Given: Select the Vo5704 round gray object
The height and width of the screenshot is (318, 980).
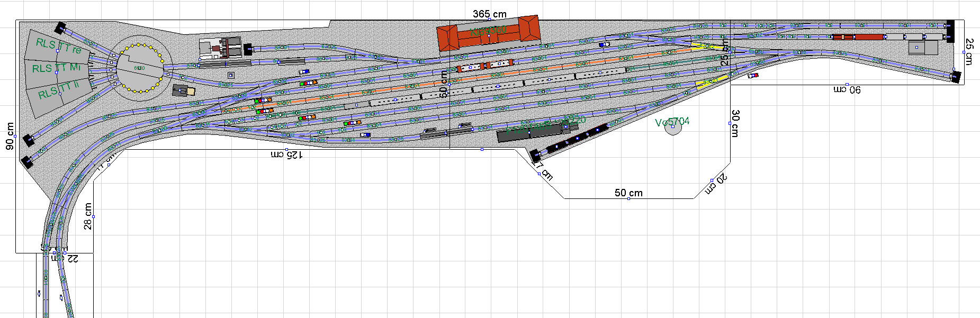Looking at the screenshot, I should (x=672, y=128).
